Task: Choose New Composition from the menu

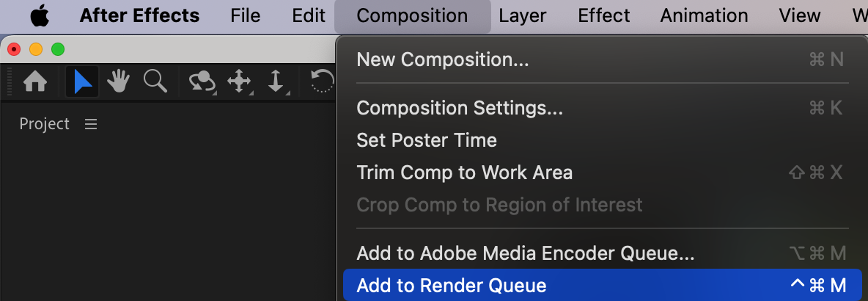Action: click(x=442, y=59)
